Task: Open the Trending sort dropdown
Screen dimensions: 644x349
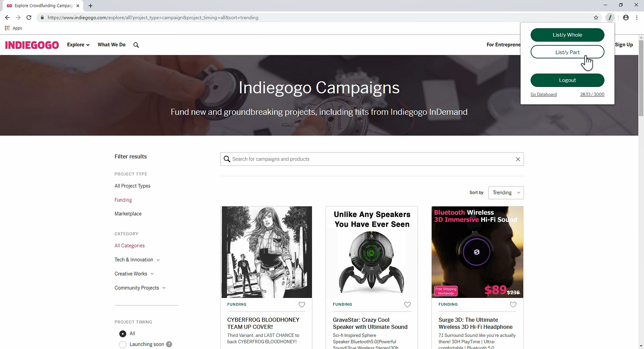Action: pyautogui.click(x=506, y=193)
